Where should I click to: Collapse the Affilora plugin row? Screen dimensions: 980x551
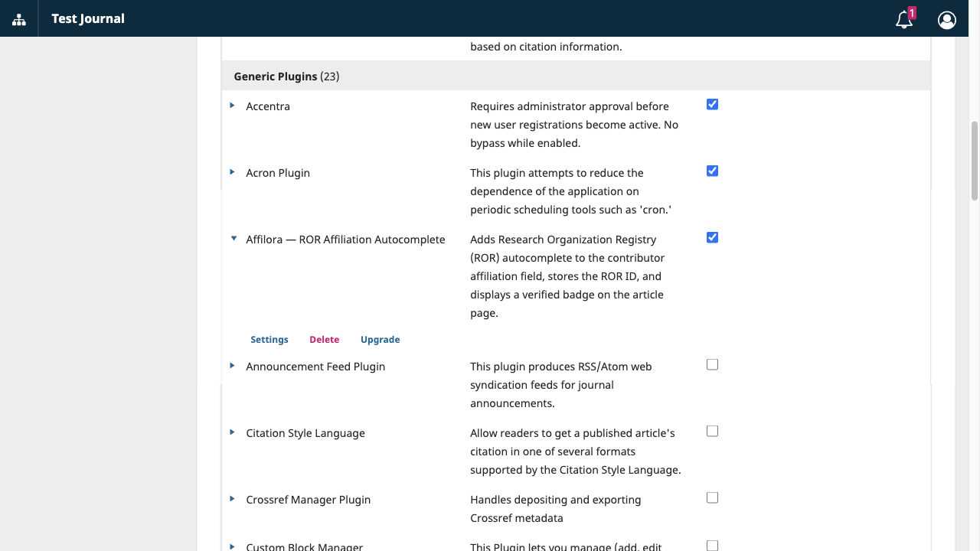(234, 239)
